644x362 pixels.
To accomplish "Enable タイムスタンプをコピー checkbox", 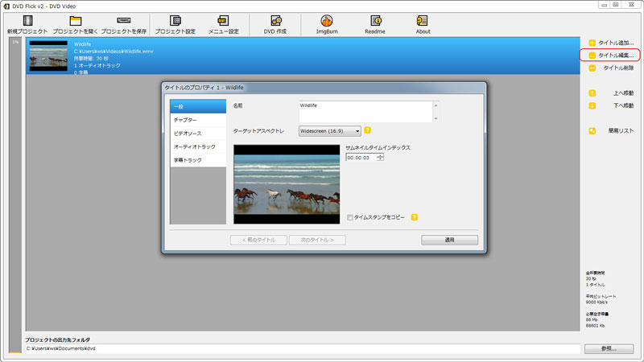I will click(x=350, y=217).
